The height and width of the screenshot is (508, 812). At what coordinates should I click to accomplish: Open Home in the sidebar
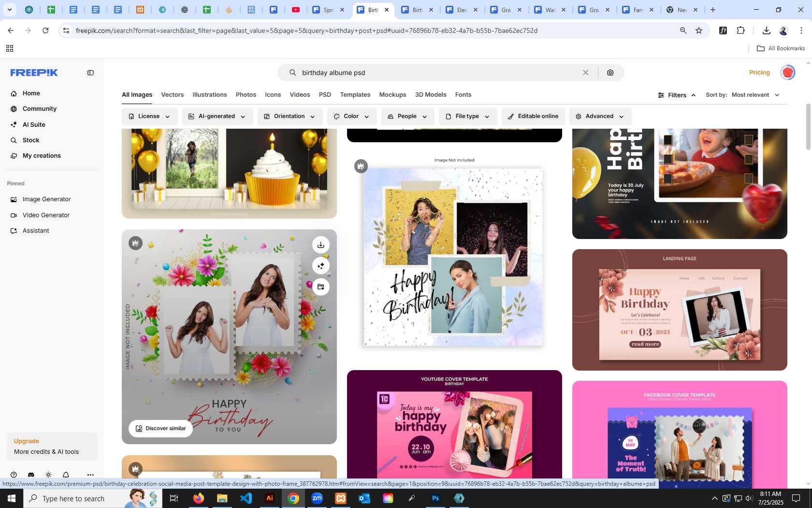click(x=31, y=93)
